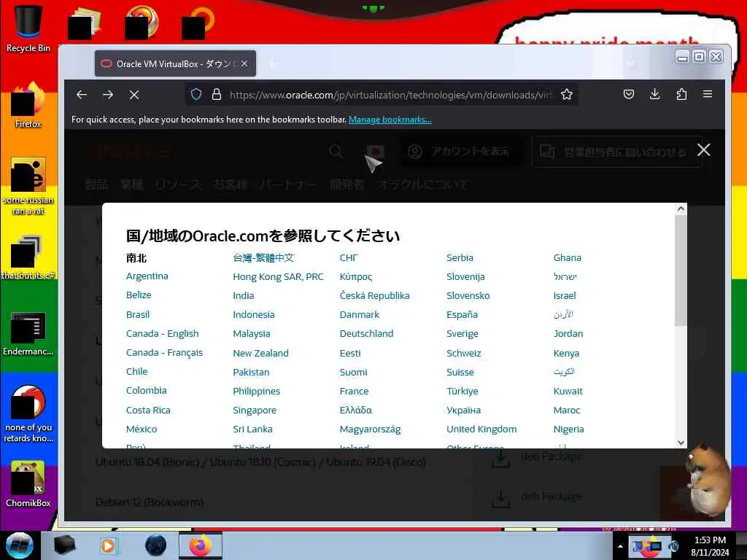Open the 'that but its c#' desktop icon
The height and width of the screenshot is (560, 747).
[x=28, y=257]
